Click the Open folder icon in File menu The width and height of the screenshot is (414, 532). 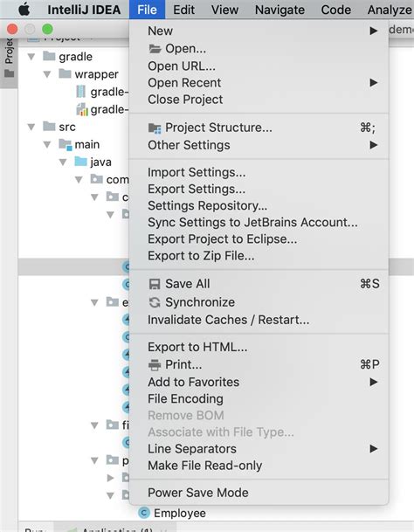coord(155,49)
